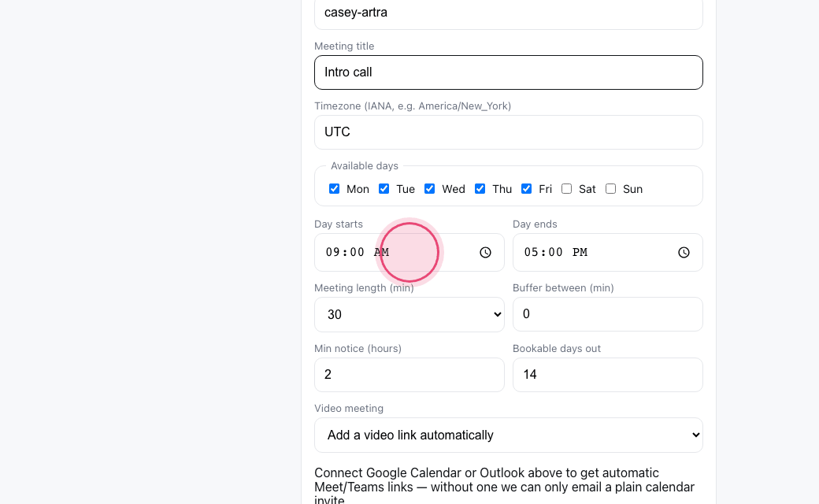Open the Video meeting dropdown

[509, 435]
